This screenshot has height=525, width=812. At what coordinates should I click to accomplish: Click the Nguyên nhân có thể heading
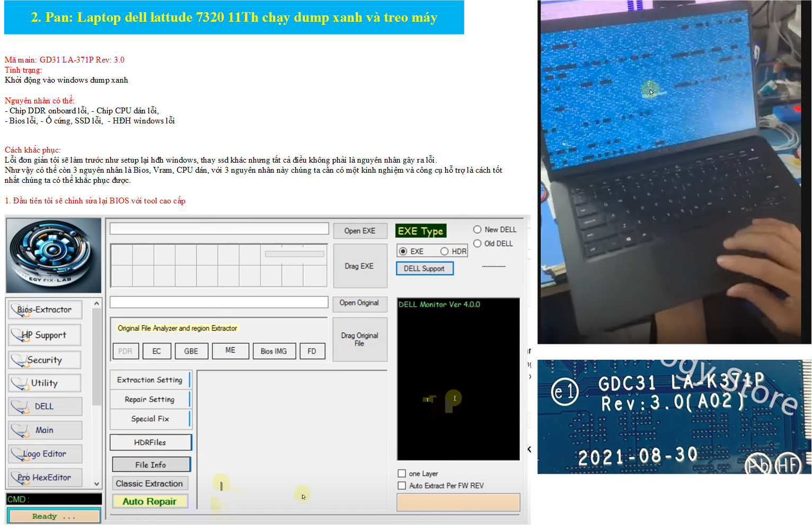coord(40,101)
